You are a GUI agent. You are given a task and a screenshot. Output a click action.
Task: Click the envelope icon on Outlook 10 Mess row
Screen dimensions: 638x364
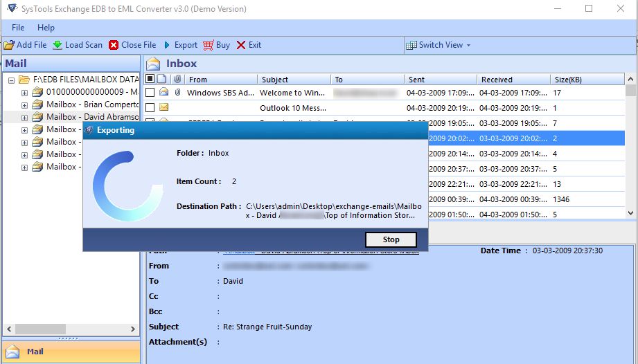(x=164, y=107)
